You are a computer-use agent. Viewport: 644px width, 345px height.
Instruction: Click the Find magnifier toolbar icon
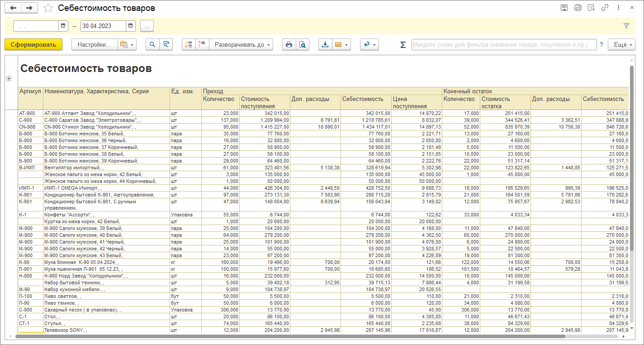point(152,44)
